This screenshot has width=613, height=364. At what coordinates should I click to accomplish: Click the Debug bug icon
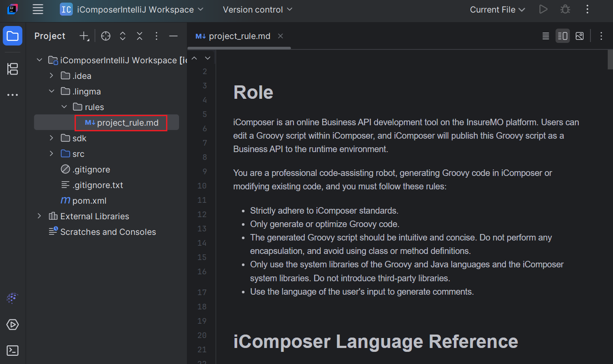click(565, 9)
